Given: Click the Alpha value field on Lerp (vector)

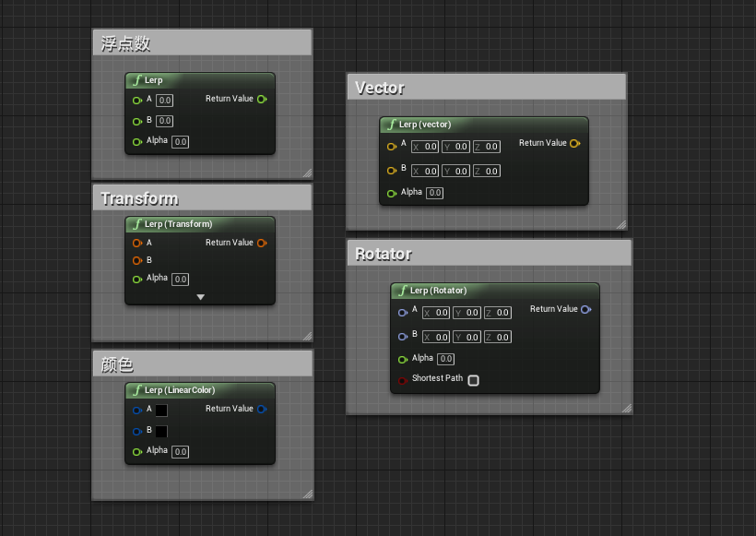Looking at the screenshot, I should pyautogui.click(x=434, y=192).
